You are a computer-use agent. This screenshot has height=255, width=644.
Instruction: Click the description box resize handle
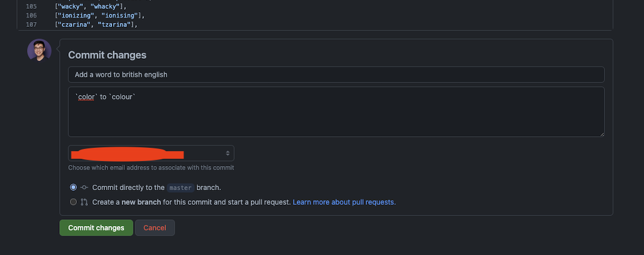click(602, 134)
